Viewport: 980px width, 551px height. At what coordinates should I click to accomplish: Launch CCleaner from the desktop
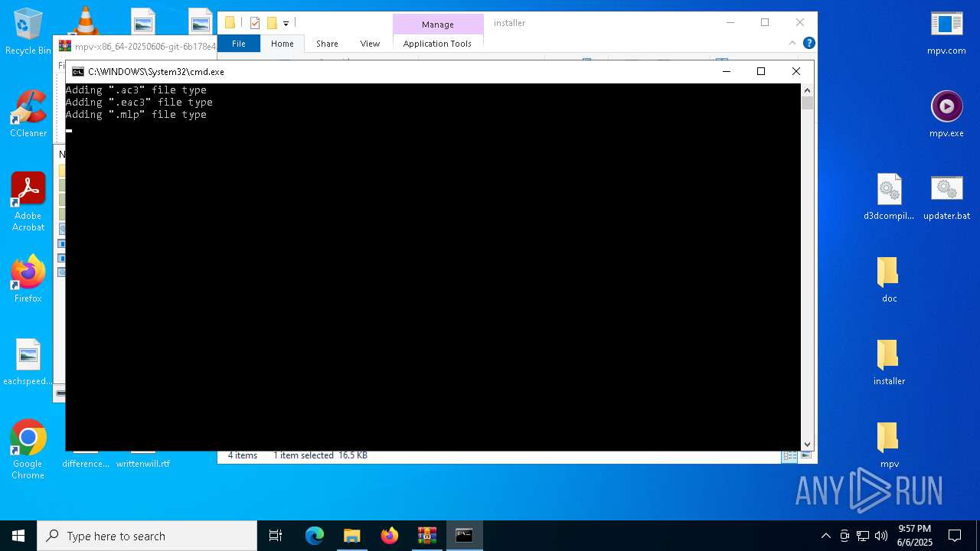[x=28, y=114]
